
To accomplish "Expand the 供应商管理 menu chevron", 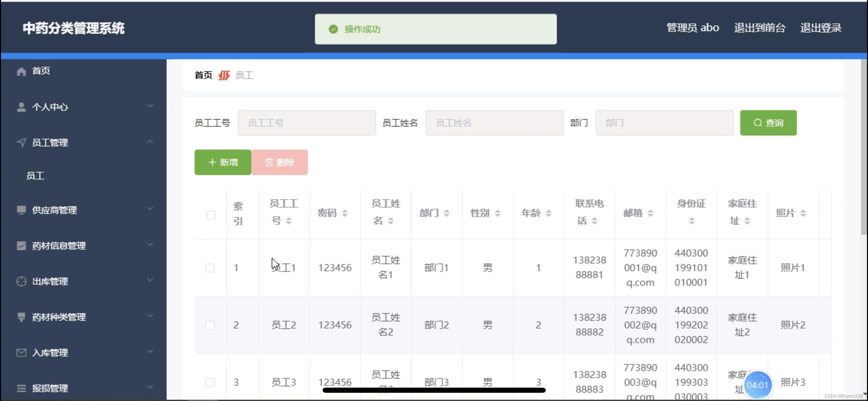I will tap(150, 209).
